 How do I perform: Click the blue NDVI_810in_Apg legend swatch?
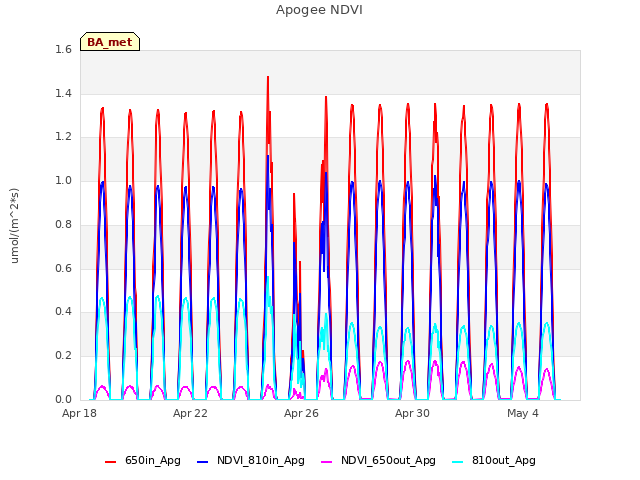click(202, 462)
